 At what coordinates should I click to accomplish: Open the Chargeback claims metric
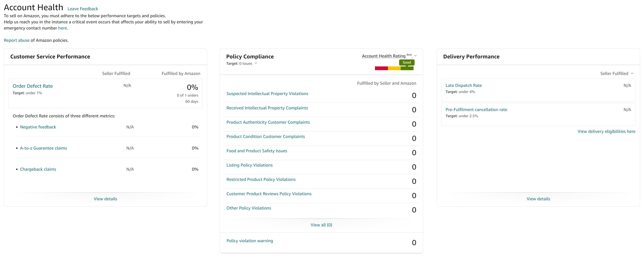pos(38,169)
